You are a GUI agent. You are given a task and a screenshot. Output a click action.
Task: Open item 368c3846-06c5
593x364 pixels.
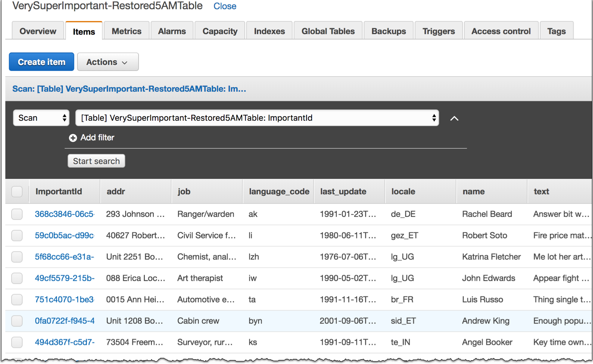pyautogui.click(x=65, y=214)
